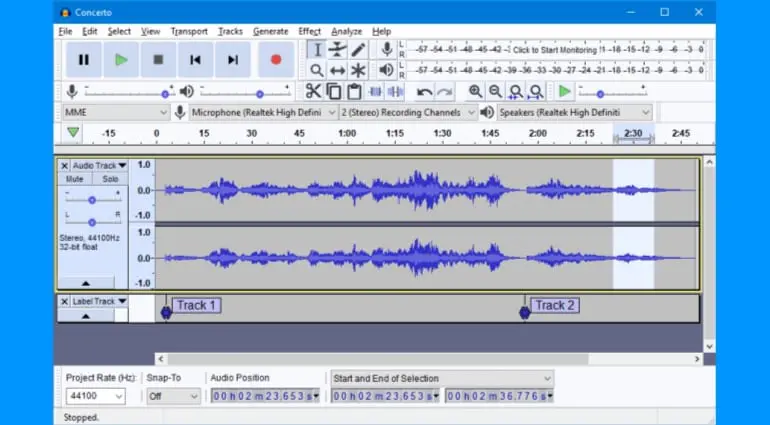Viewport: 770px width, 425px height.
Task: Select the Time Shift tool
Action: point(337,70)
